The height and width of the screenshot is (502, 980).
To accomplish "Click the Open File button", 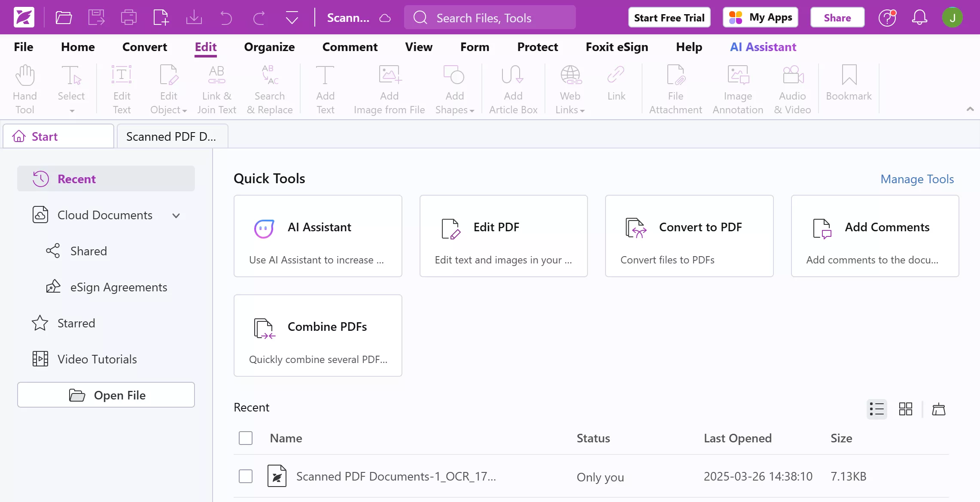I will pos(106,395).
